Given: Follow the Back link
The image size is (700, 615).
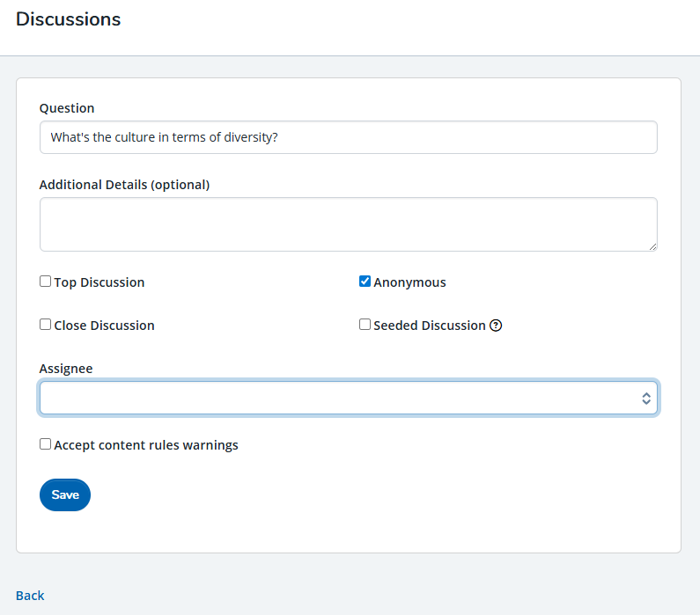Looking at the screenshot, I should click(30, 596).
